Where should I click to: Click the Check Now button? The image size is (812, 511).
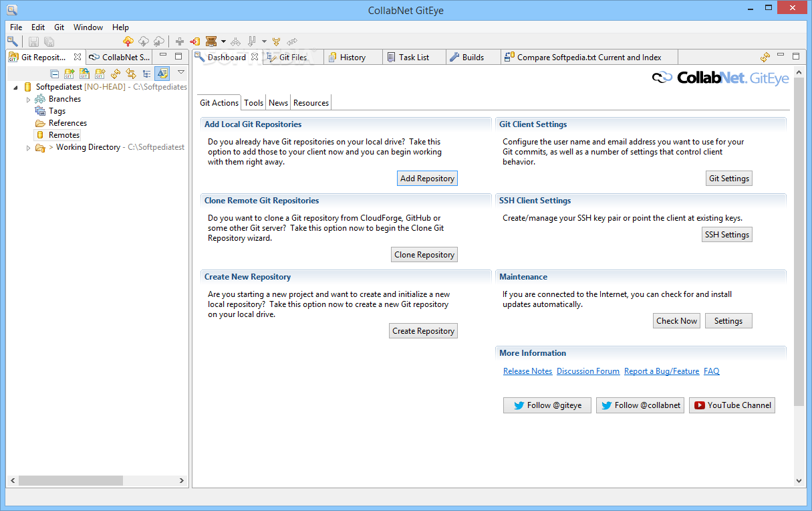[x=676, y=321]
